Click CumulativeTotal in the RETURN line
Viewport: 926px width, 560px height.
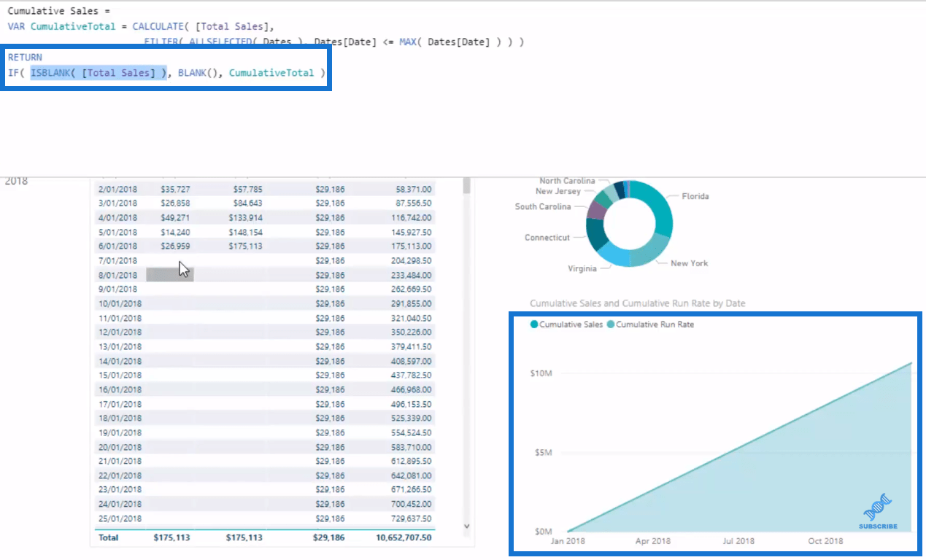271,73
